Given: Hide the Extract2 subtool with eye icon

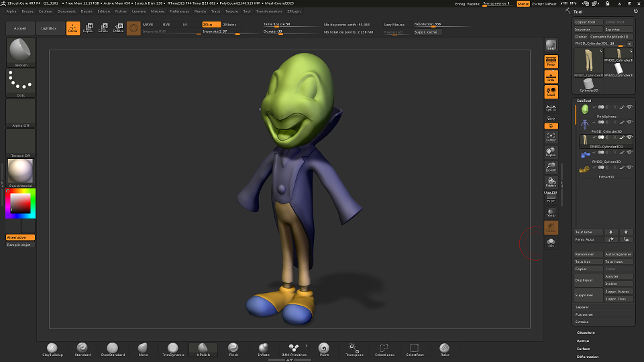Looking at the screenshot, I should pos(629,168).
